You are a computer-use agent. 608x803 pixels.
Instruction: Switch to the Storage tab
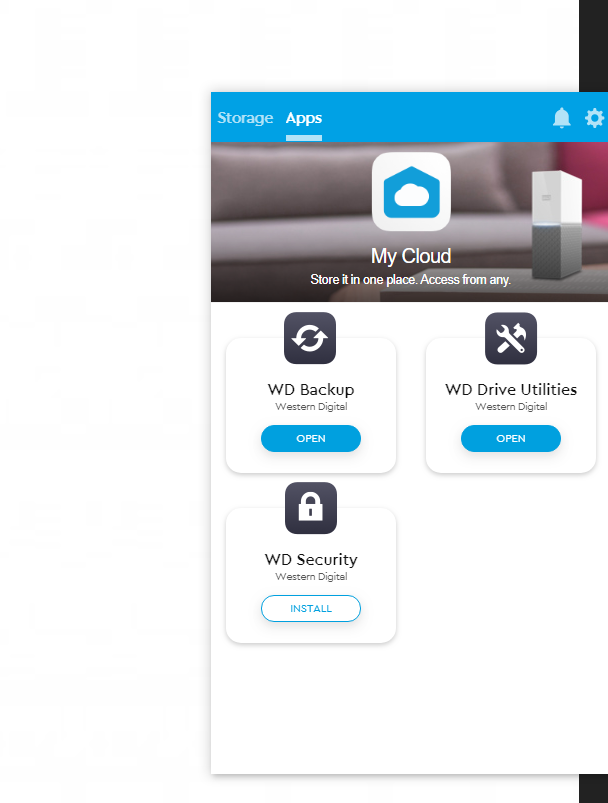click(245, 118)
